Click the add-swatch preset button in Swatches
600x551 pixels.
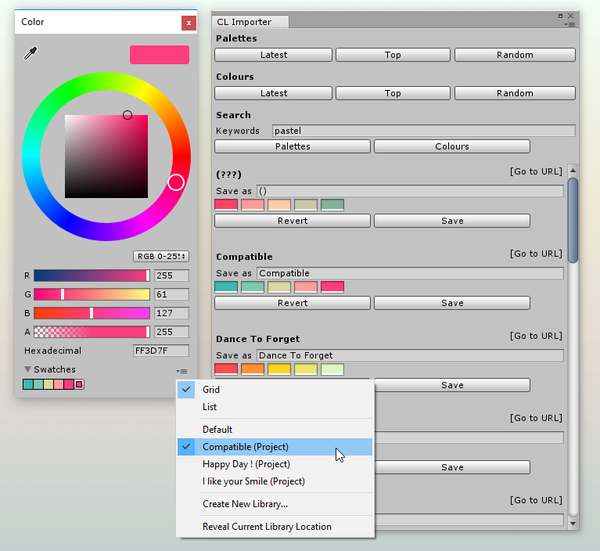click(x=80, y=385)
